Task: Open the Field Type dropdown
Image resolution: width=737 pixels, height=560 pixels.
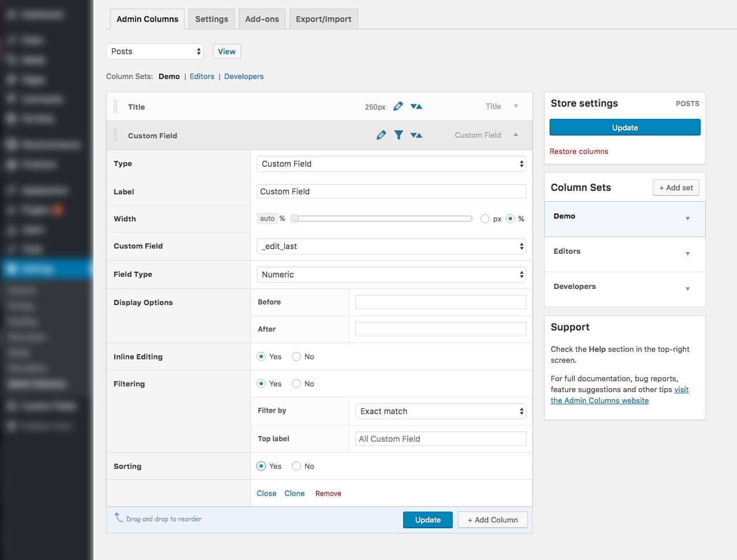Action: [392, 275]
